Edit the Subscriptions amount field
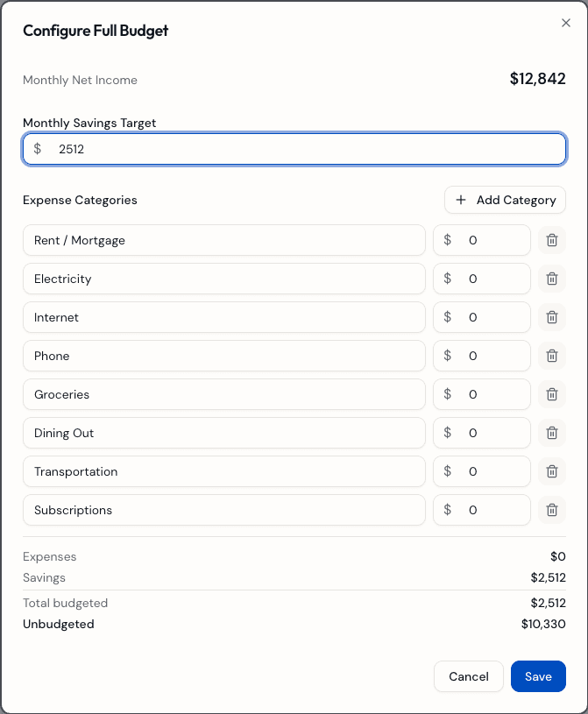 [491, 510]
